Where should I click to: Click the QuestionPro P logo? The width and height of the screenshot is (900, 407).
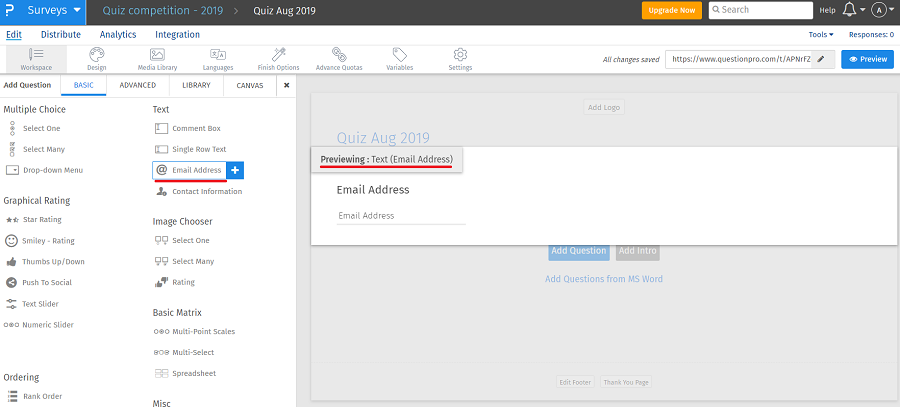[9, 10]
